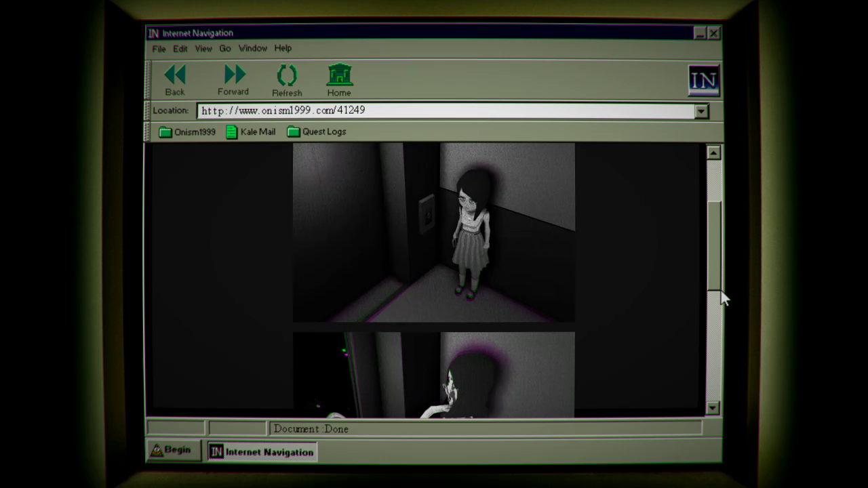868x488 pixels.
Task: Open the Home page icon
Action: (339, 75)
